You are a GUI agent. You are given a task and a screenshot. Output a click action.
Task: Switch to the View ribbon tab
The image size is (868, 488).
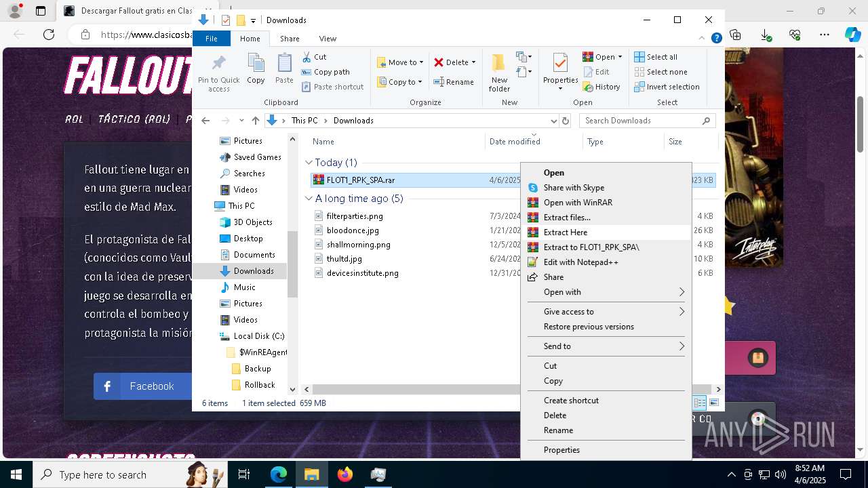click(328, 39)
